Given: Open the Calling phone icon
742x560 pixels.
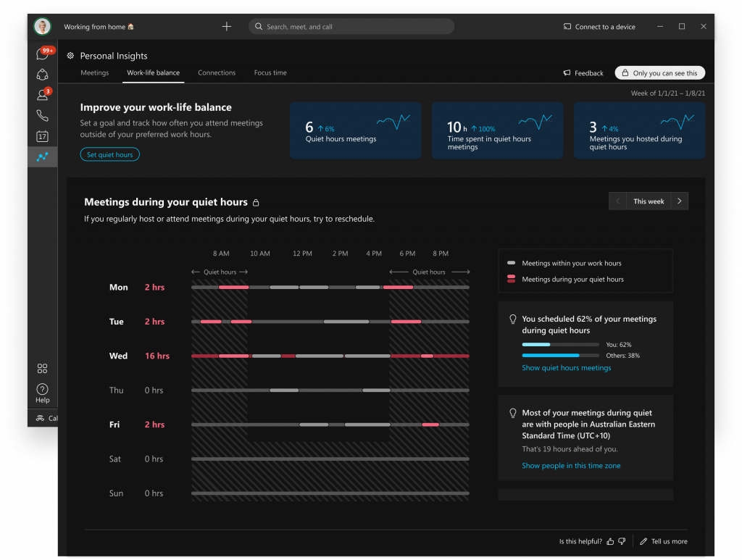Looking at the screenshot, I should pos(42,116).
